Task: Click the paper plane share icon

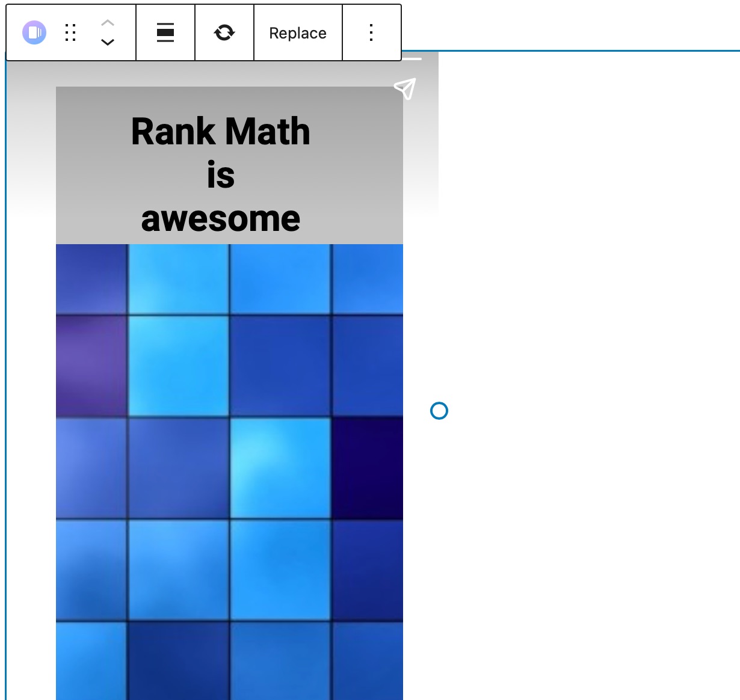Action: tap(405, 88)
